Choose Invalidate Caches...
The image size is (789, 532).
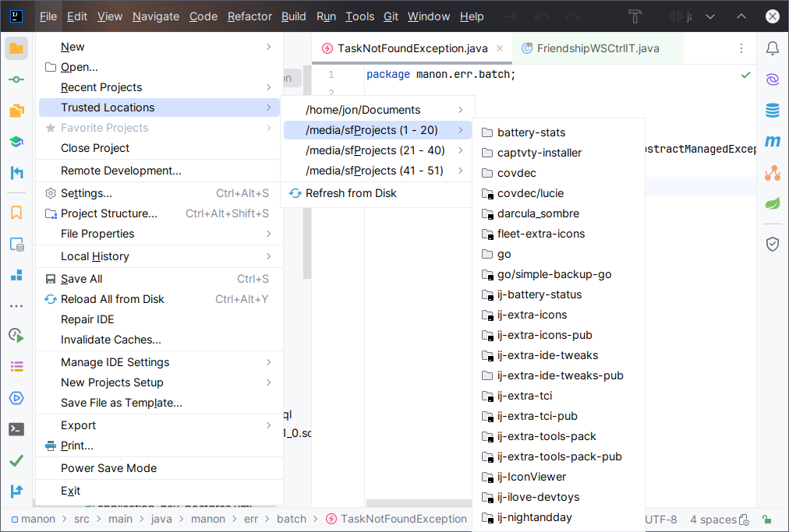(x=159, y=340)
